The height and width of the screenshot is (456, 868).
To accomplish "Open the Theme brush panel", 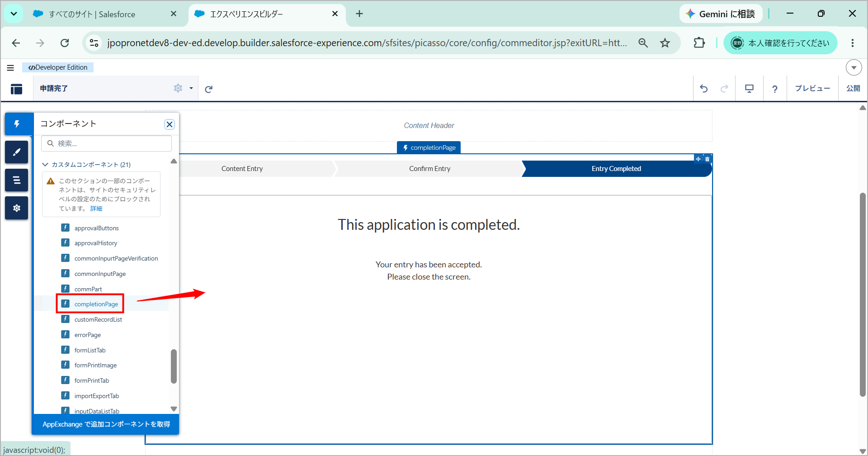I will coord(17,152).
